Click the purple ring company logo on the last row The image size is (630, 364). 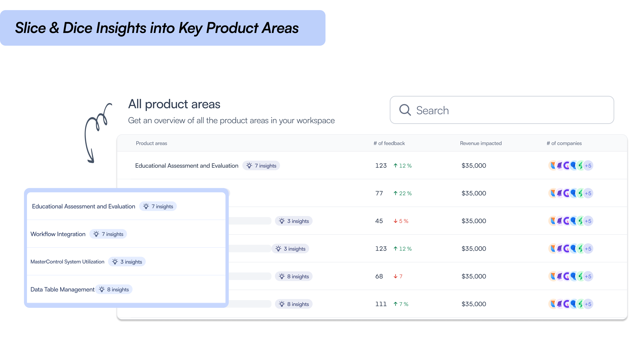click(x=567, y=304)
